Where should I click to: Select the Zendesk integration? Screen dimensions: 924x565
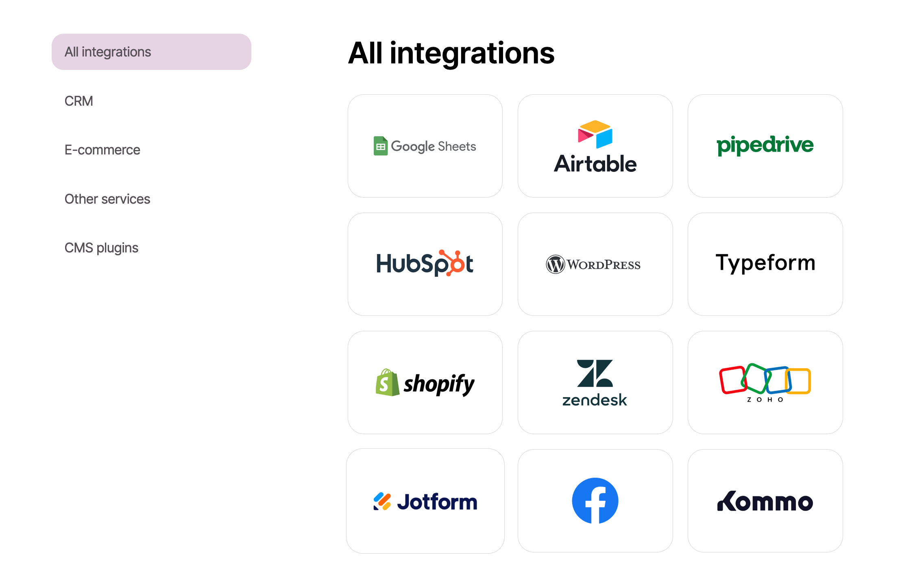[x=595, y=382]
